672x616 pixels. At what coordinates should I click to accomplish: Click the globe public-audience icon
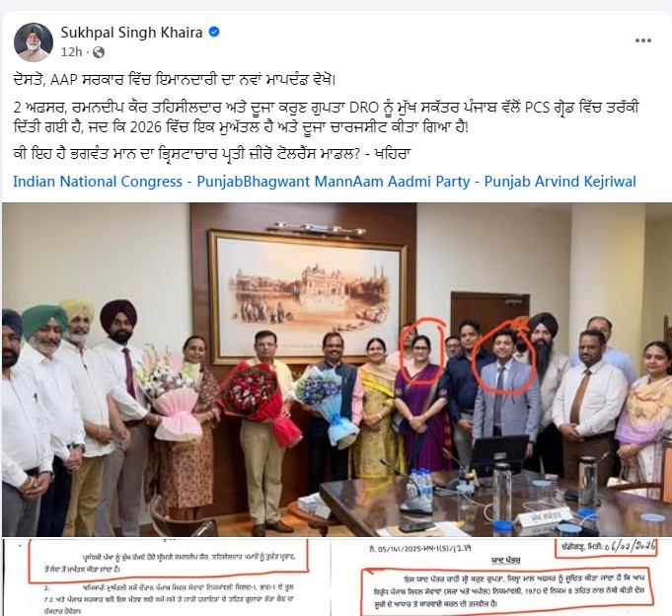[99, 52]
